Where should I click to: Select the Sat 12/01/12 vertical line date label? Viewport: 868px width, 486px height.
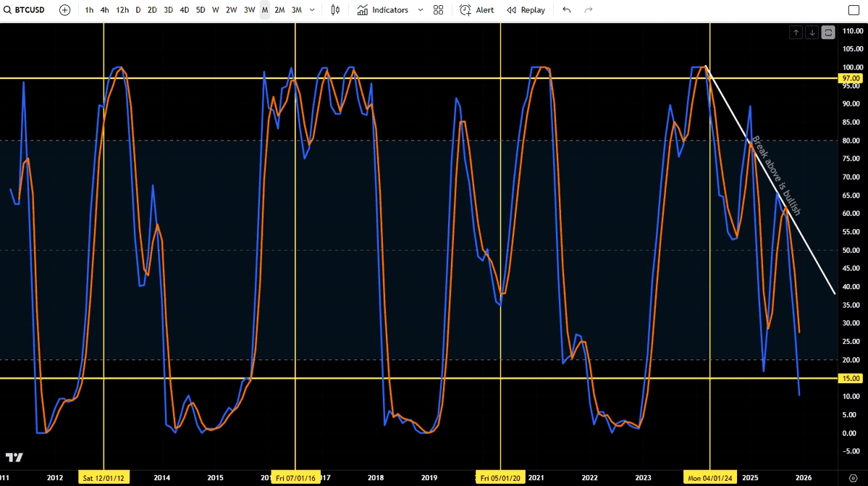click(x=104, y=478)
